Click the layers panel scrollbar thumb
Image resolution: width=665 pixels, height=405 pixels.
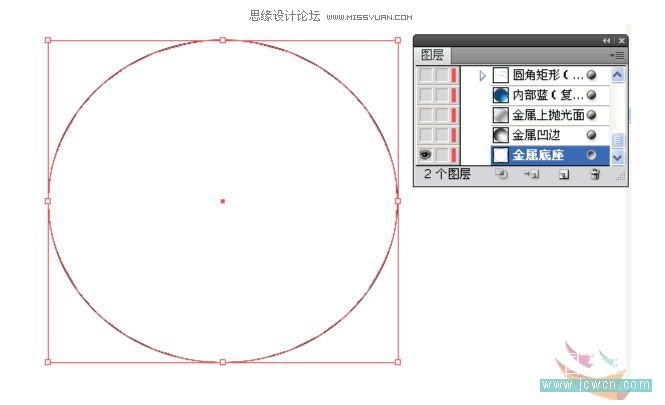(x=618, y=140)
